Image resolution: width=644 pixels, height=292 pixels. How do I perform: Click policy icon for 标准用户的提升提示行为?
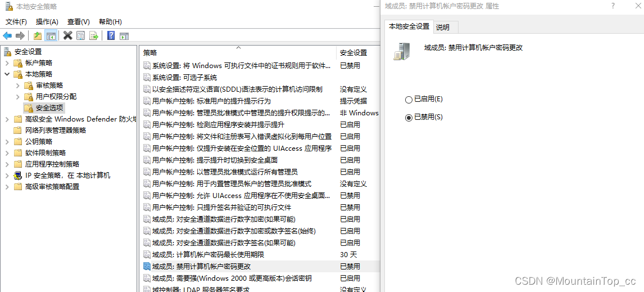[x=147, y=101]
